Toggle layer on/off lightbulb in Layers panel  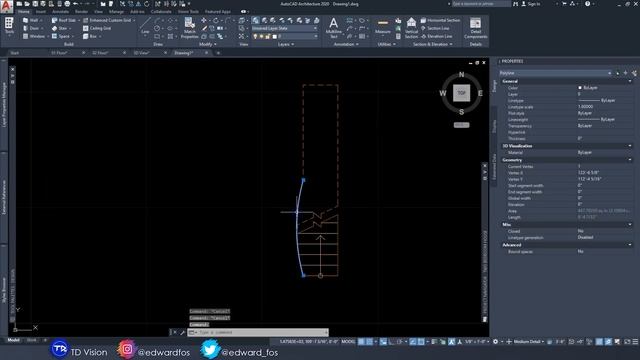(256, 36)
